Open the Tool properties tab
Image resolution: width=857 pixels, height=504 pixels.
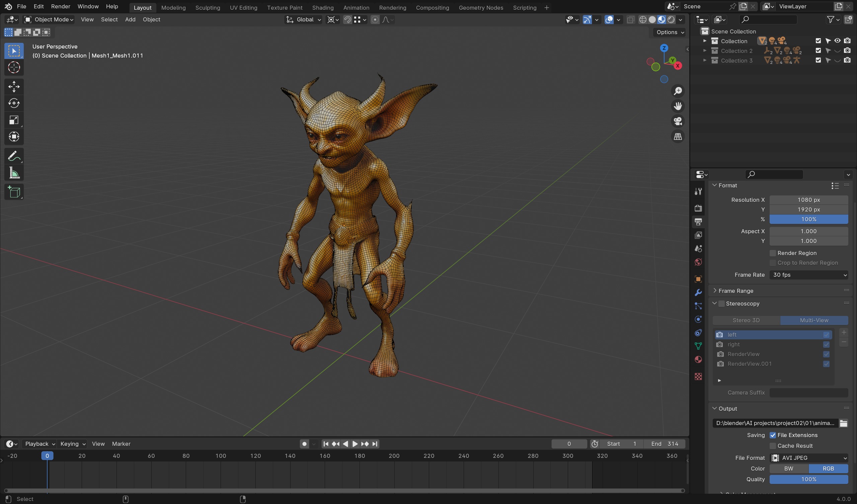698,191
